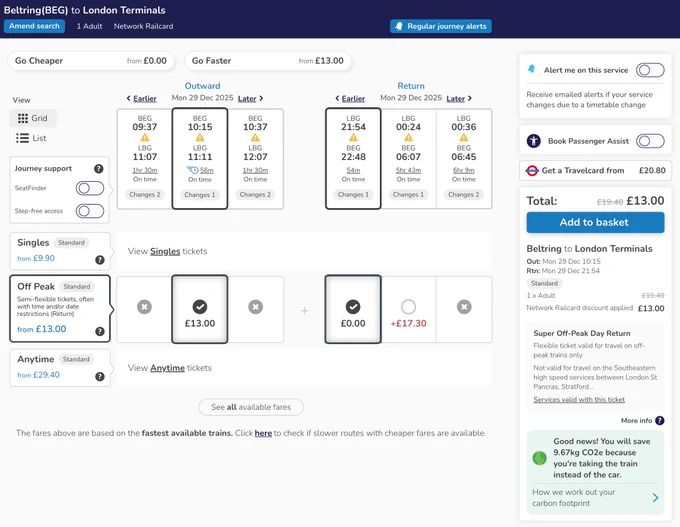Click the unavailable X under 10:37 outward

click(x=255, y=307)
